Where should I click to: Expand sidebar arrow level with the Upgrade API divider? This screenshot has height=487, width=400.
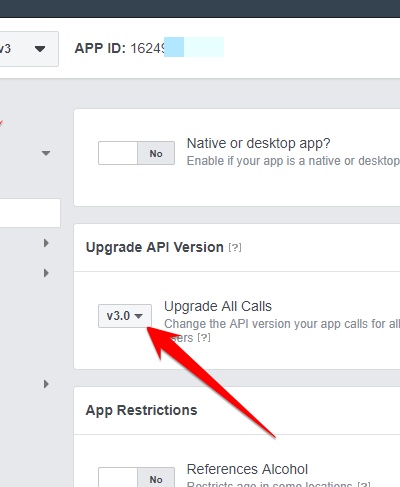coord(46,273)
